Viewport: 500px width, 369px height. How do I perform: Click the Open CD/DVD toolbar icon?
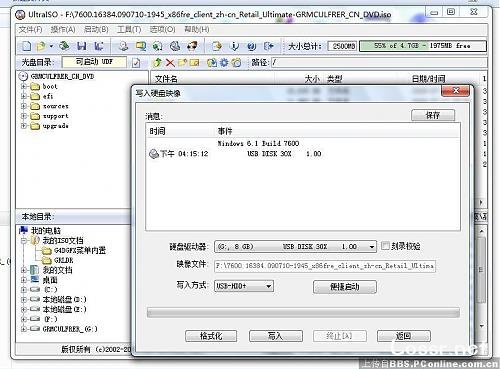tap(64, 46)
